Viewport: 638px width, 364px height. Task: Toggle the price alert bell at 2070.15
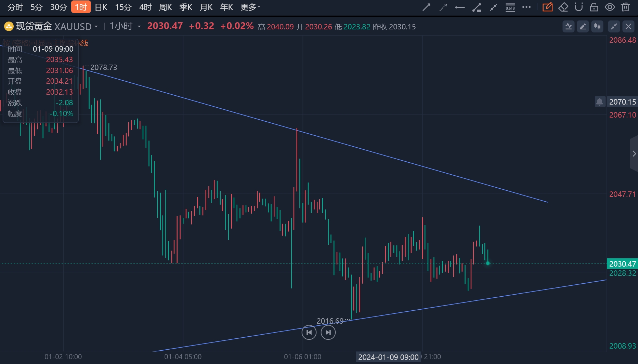(600, 102)
